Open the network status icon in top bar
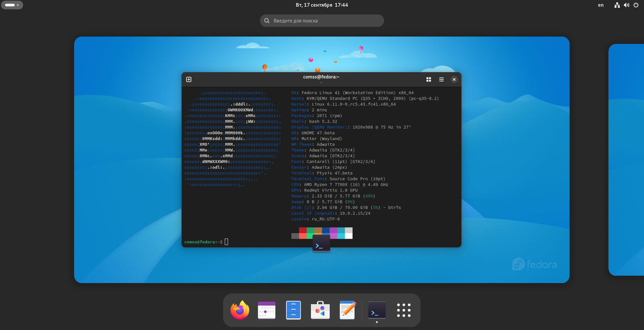This screenshot has width=644, height=330. pyautogui.click(x=617, y=5)
